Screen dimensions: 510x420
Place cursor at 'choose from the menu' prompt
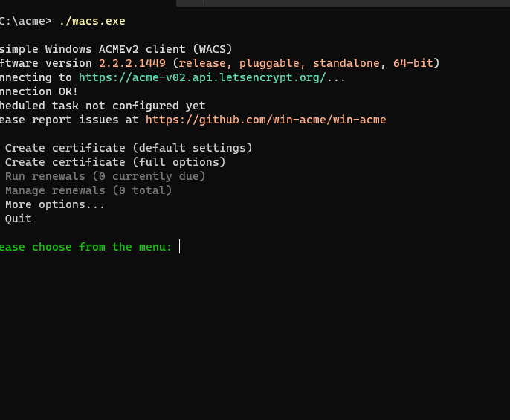[x=179, y=247]
